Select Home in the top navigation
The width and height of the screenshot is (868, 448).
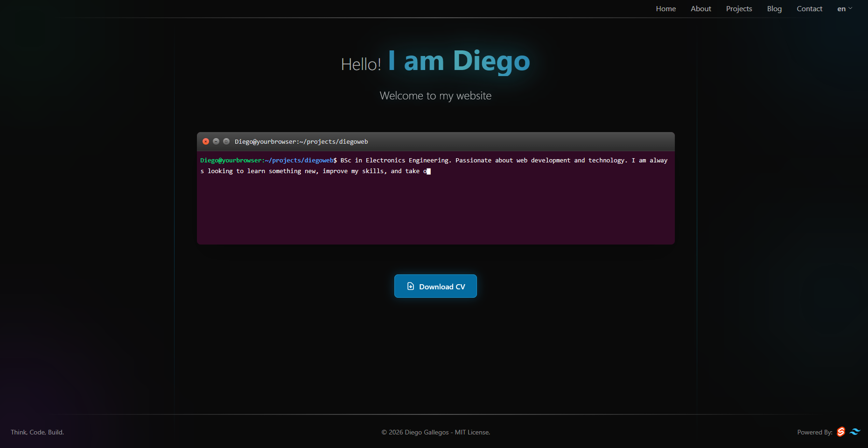coord(665,8)
